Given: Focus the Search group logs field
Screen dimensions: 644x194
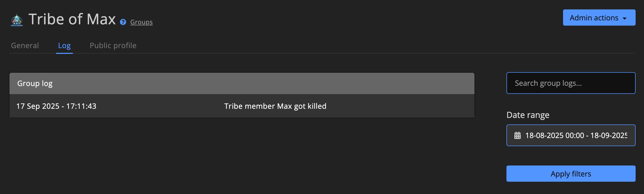Looking at the screenshot, I should [571, 83].
